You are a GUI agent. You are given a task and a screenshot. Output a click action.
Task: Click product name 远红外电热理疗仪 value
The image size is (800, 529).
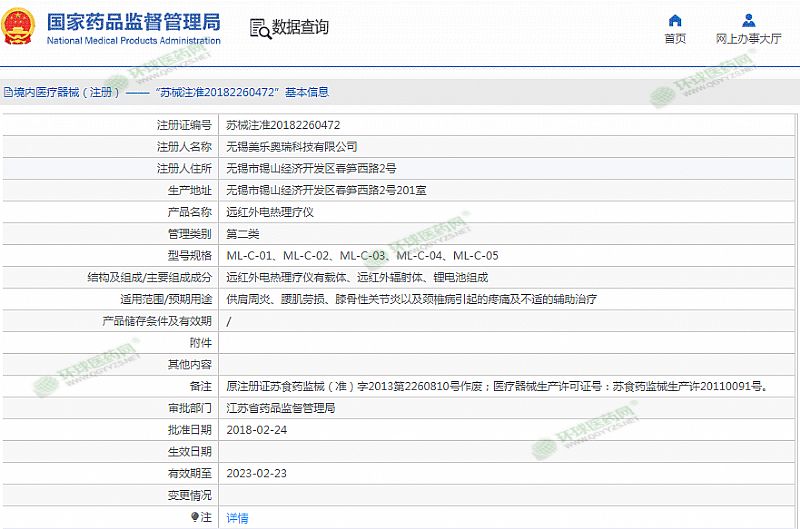tap(270, 212)
